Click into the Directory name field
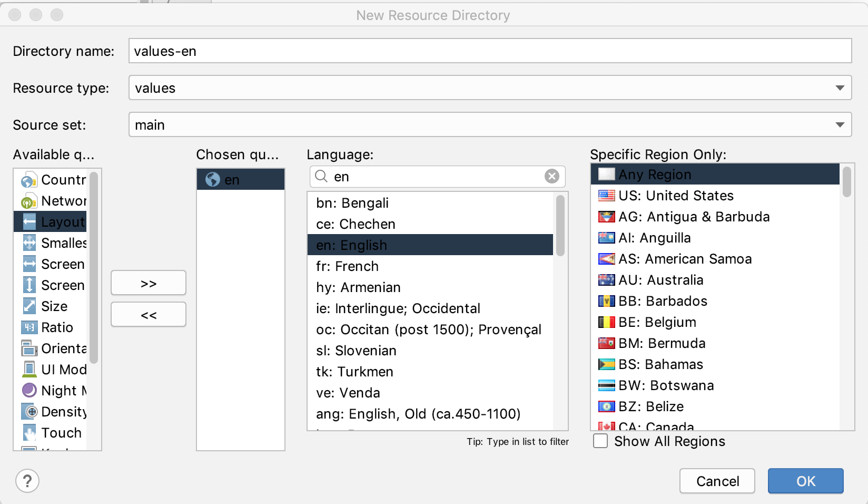Image resolution: width=868 pixels, height=504 pixels. click(x=490, y=51)
